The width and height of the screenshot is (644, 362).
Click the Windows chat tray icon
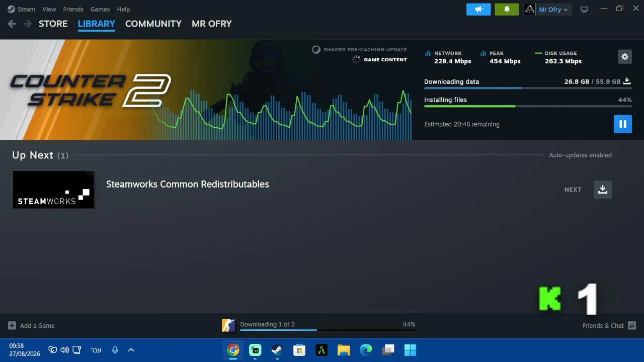pos(52,350)
